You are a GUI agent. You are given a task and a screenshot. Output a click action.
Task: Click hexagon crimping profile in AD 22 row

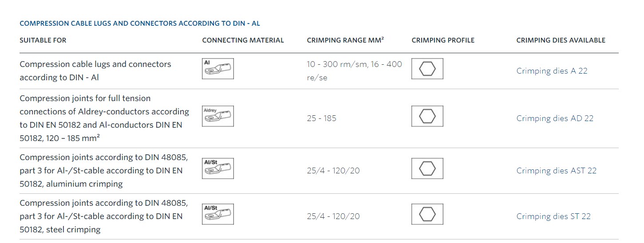(x=427, y=116)
